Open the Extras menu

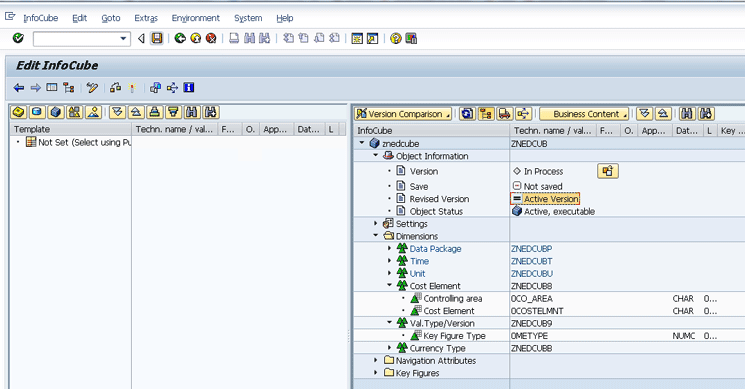tap(146, 18)
